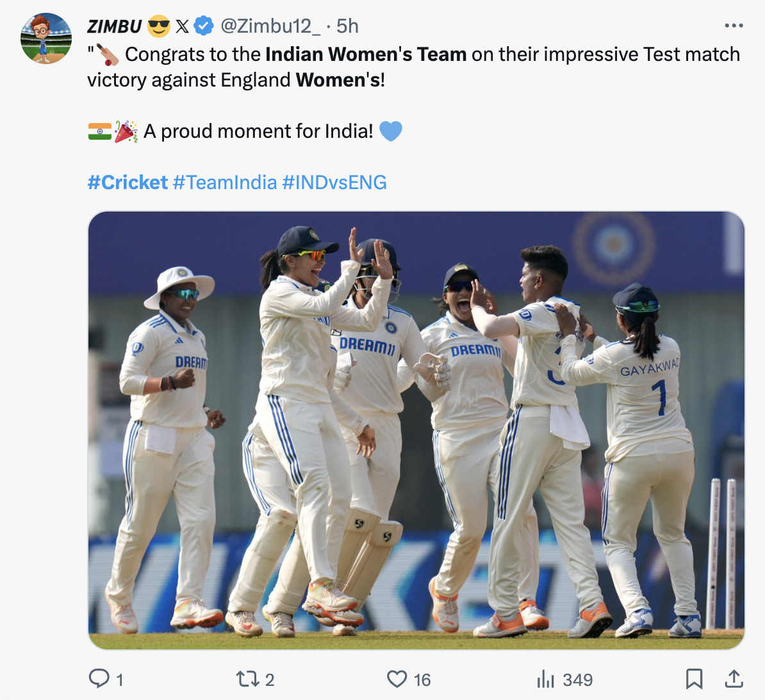Click the 5h timestamp
The height and width of the screenshot is (700, 765).
coord(347,26)
